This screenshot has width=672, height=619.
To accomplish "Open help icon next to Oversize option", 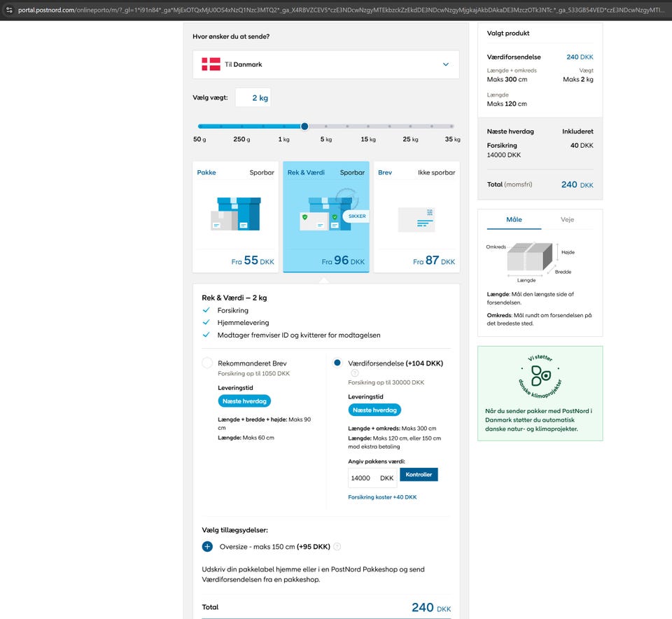I will (x=337, y=547).
